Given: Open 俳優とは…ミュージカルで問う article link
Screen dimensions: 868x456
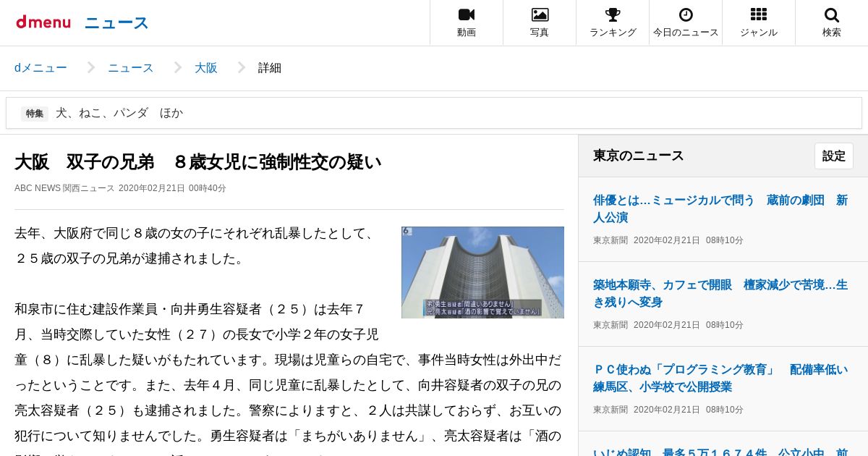Looking at the screenshot, I should click(720, 209).
